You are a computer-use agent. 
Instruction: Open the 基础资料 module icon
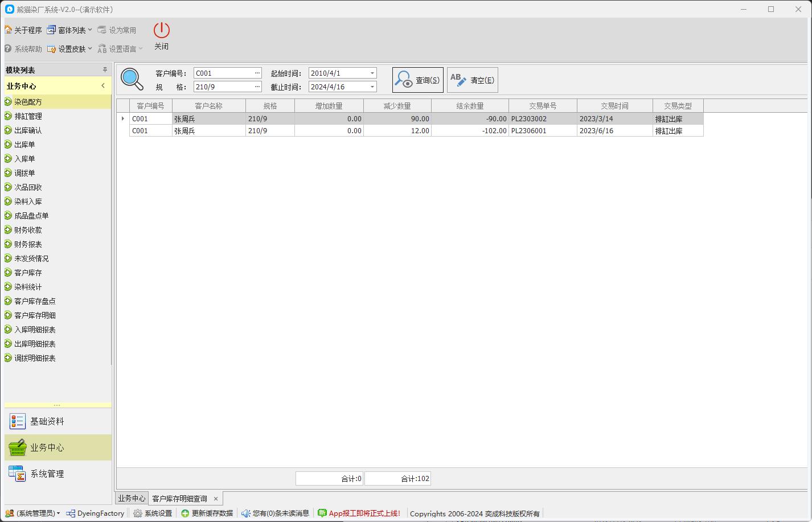[18, 421]
